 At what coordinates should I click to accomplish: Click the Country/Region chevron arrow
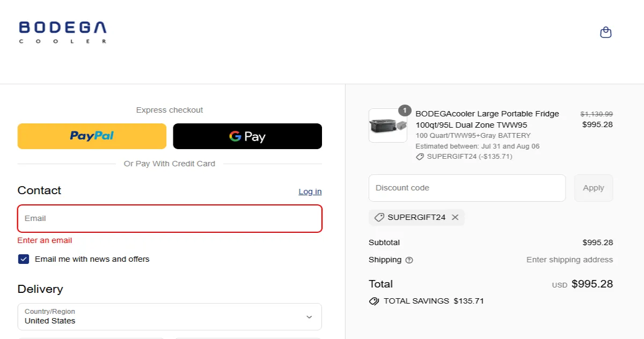[309, 316]
